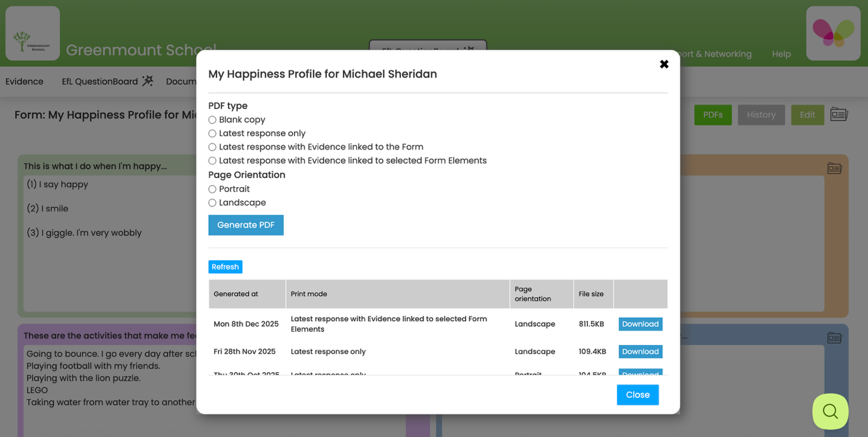Refresh the generated PDFs list
The height and width of the screenshot is (437, 868).
coord(225,266)
